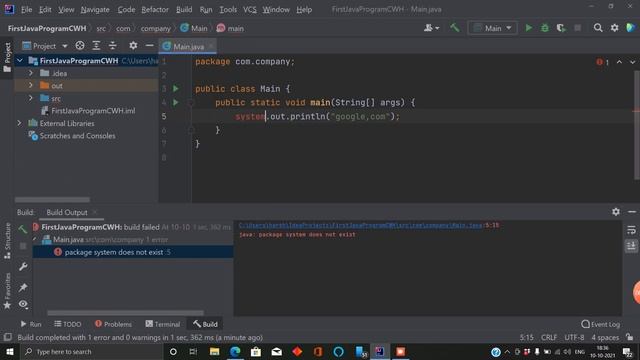Click the UTF-8 encoding status
The image size is (640, 360).
(x=574, y=338)
